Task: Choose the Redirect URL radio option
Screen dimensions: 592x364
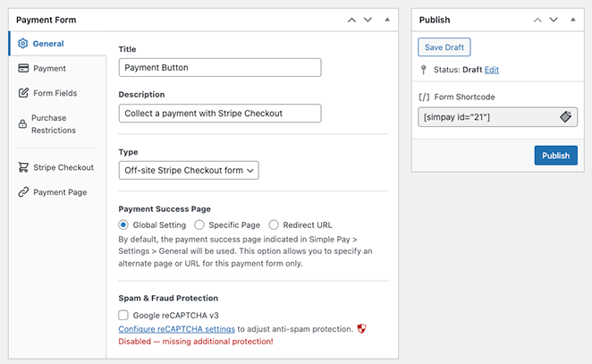Action: pyautogui.click(x=274, y=224)
